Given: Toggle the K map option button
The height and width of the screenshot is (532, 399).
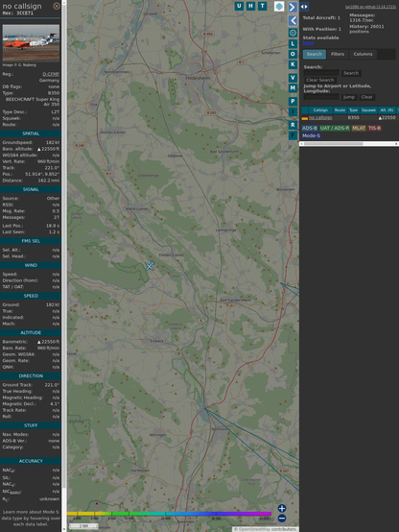Looking at the screenshot, I should (x=293, y=64).
